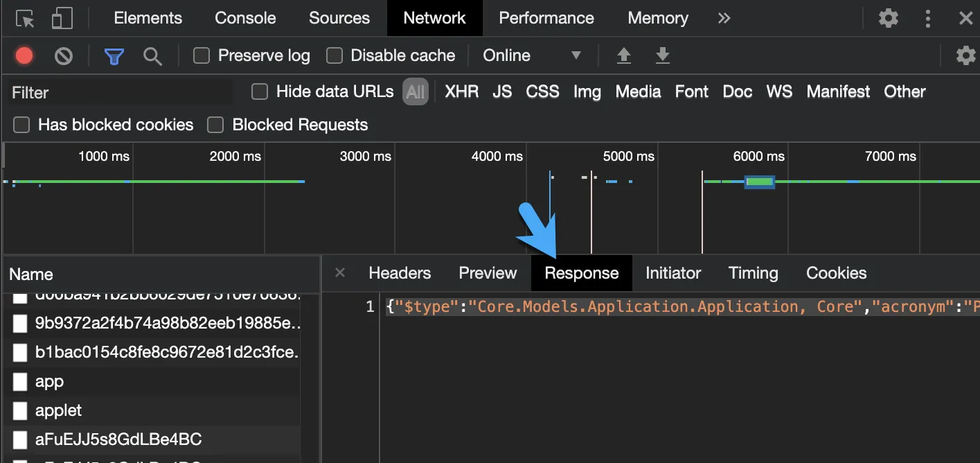Open the Initiator tab
Image resolution: width=980 pixels, height=463 pixels.
coord(673,273)
